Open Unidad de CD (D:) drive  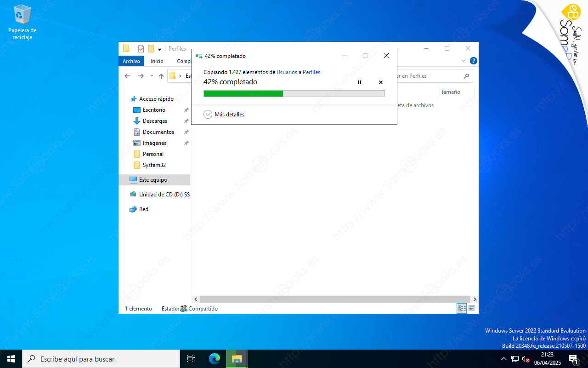click(x=164, y=195)
